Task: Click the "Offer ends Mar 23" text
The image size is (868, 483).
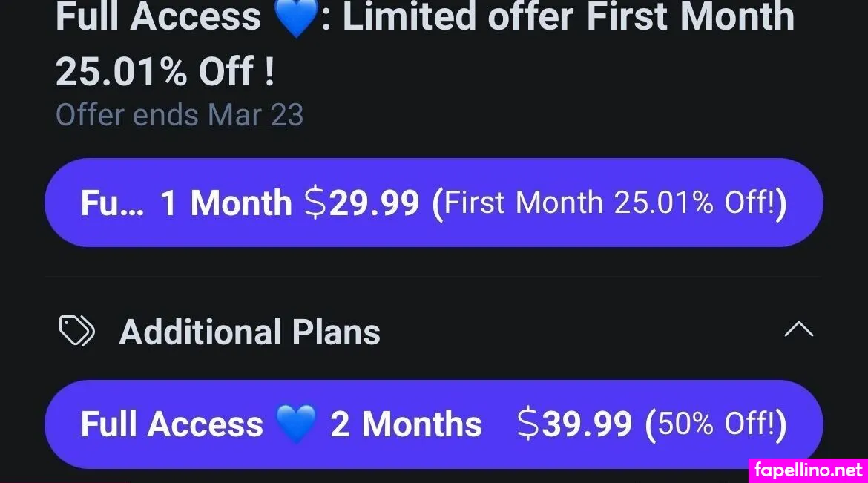Action: pyautogui.click(x=180, y=115)
